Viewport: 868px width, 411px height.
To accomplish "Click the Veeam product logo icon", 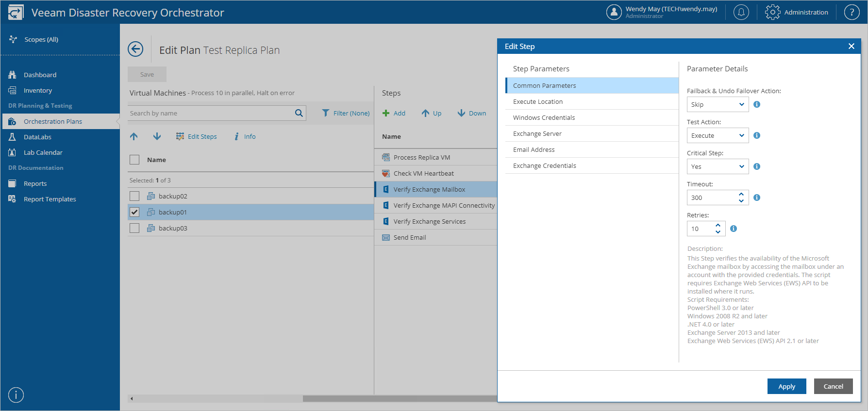I will tap(16, 12).
